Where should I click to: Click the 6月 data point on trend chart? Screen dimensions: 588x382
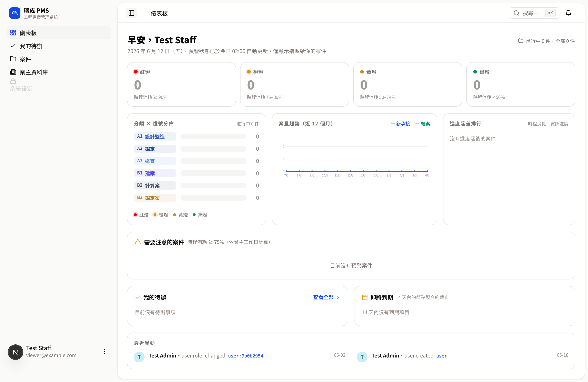[x=427, y=171]
